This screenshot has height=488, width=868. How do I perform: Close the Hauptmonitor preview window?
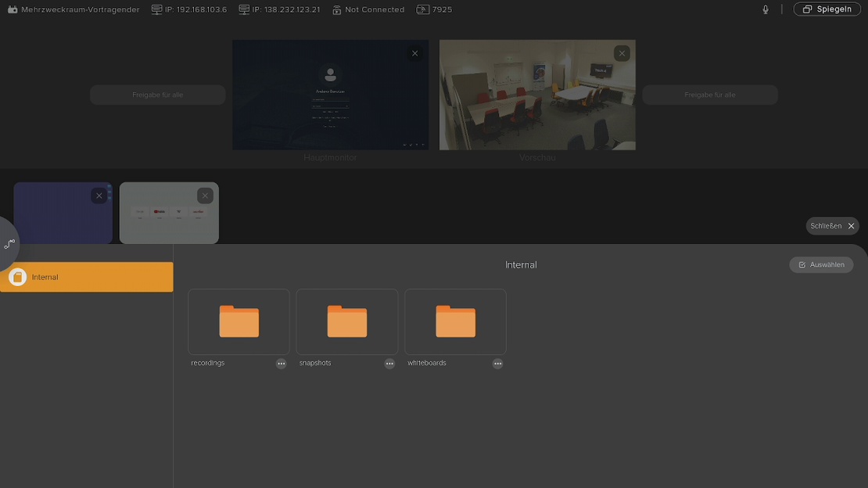pos(414,53)
